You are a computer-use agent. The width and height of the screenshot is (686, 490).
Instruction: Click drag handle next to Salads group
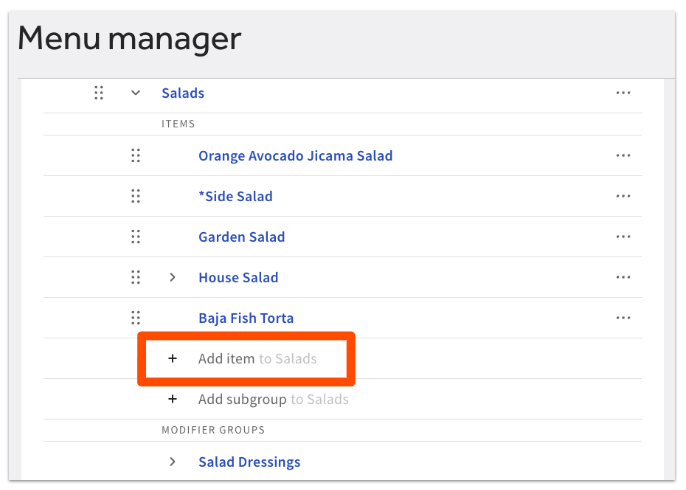pyautogui.click(x=99, y=93)
